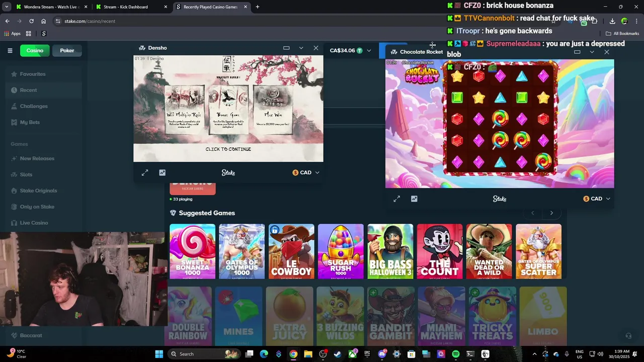Open the tab search dropdown arrow
The height and width of the screenshot is (362, 644).
pos(7,7)
